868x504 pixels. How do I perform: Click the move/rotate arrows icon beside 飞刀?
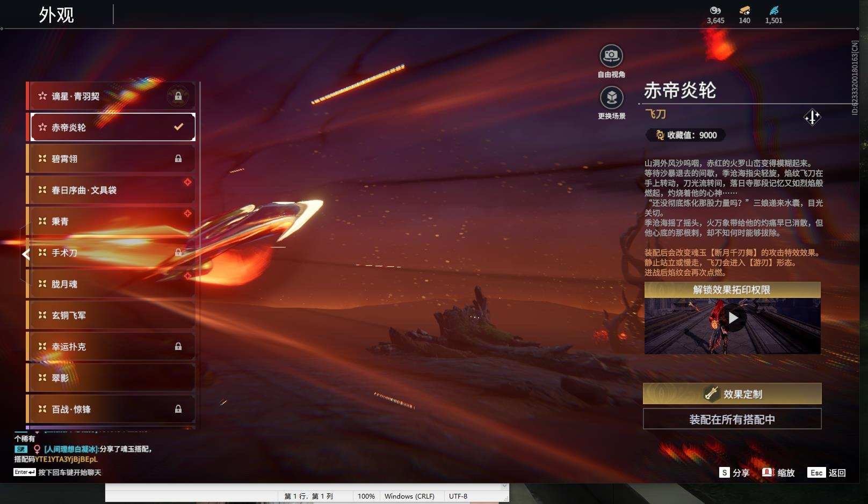click(812, 117)
